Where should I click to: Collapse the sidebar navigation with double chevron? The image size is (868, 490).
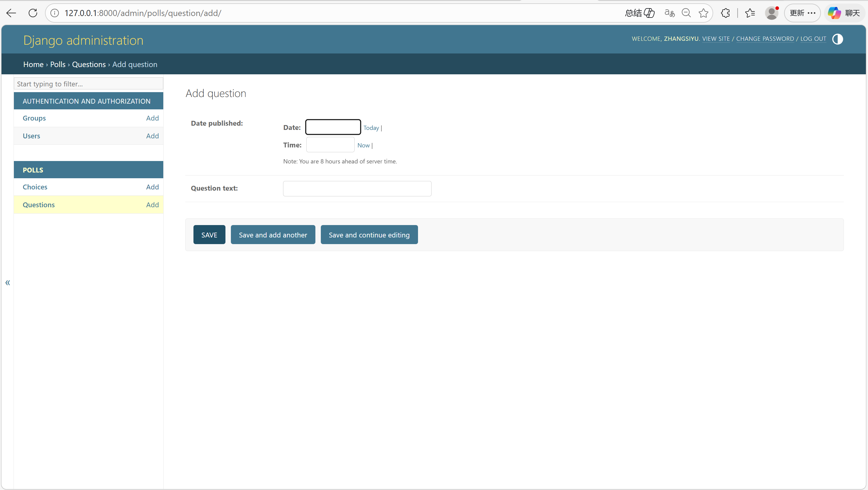[x=8, y=282]
